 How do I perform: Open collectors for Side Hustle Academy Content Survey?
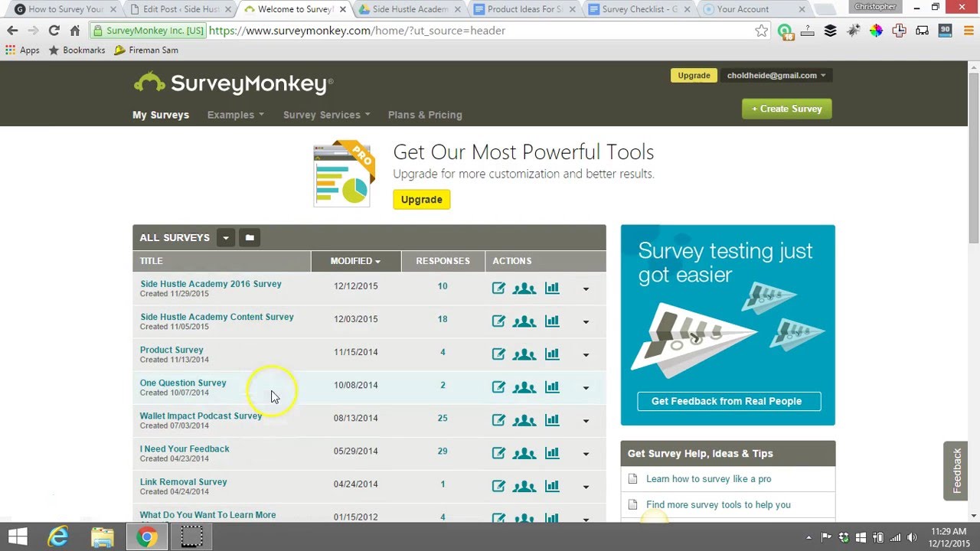pyautogui.click(x=524, y=321)
